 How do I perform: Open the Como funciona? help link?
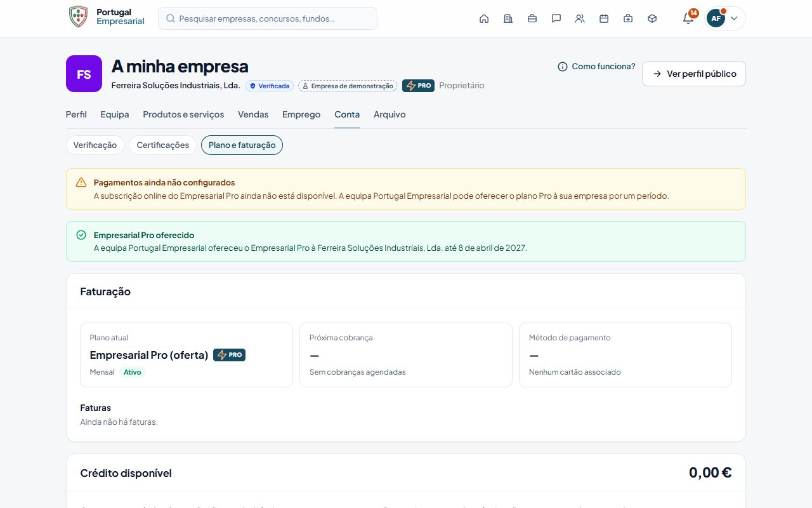[x=596, y=66]
